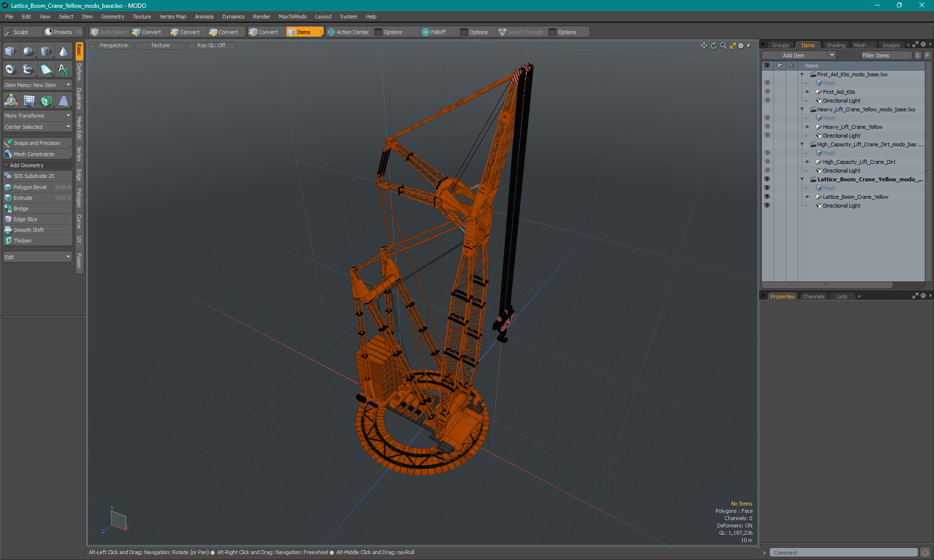Open the Deform vertical tab
934x560 pixels.
(79, 72)
